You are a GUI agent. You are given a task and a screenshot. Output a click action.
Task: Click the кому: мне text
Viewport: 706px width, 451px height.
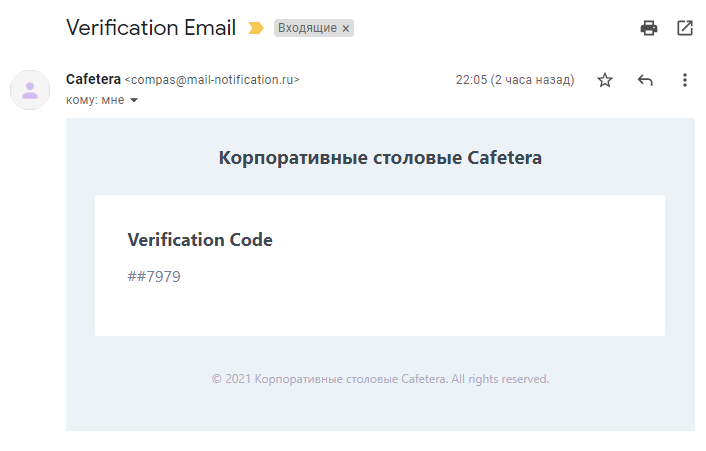coord(95,100)
